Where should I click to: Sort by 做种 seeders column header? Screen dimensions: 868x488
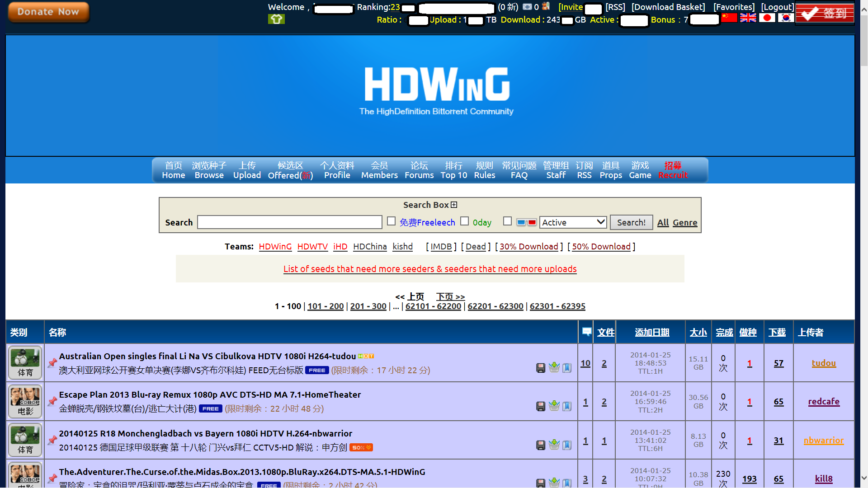tap(748, 333)
